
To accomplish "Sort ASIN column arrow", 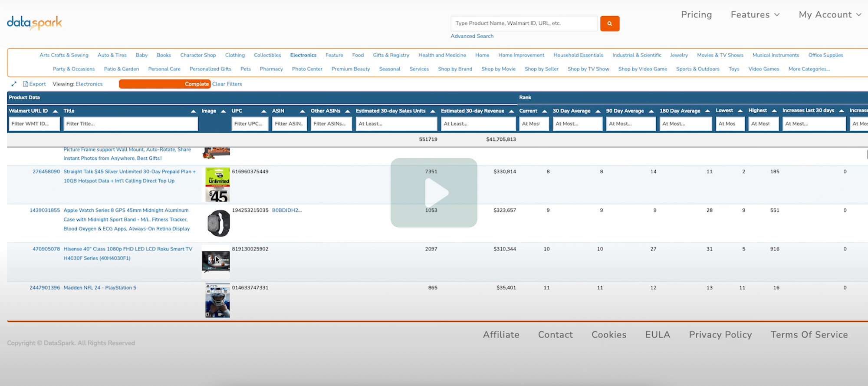I will click(x=302, y=111).
